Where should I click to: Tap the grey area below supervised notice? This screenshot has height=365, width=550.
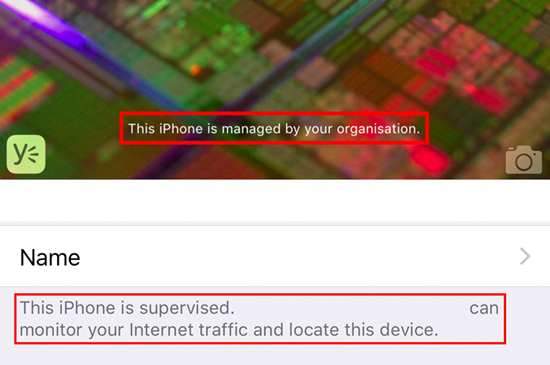point(275,355)
